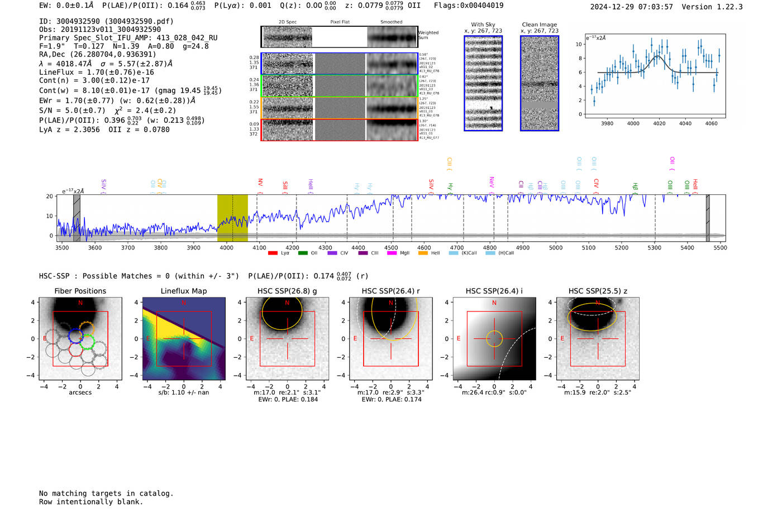Select the EWr = 1.70(±0.77) line

point(118,100)
